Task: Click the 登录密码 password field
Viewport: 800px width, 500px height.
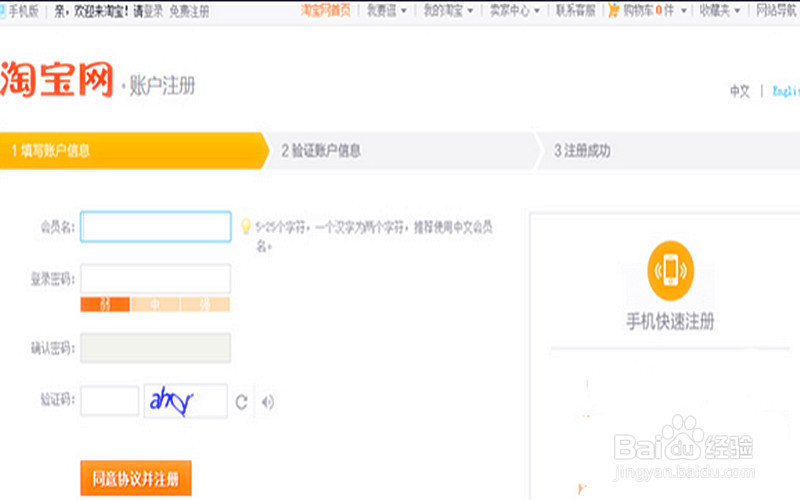Action: 156,278
